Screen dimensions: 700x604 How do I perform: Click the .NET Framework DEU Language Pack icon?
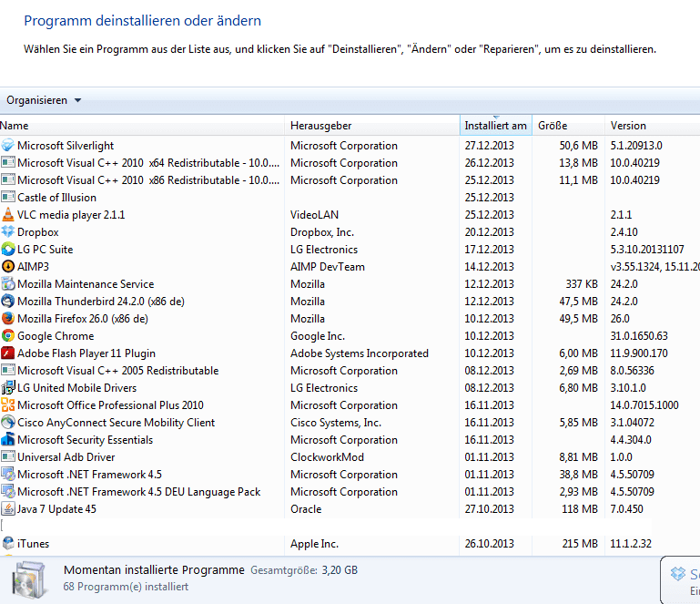[8, 491]
